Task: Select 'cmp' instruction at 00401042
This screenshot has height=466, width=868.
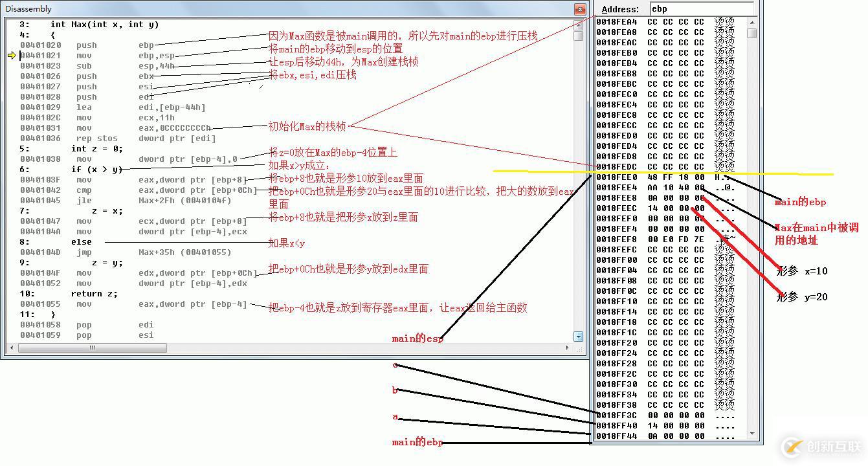Action: (139, 190)
